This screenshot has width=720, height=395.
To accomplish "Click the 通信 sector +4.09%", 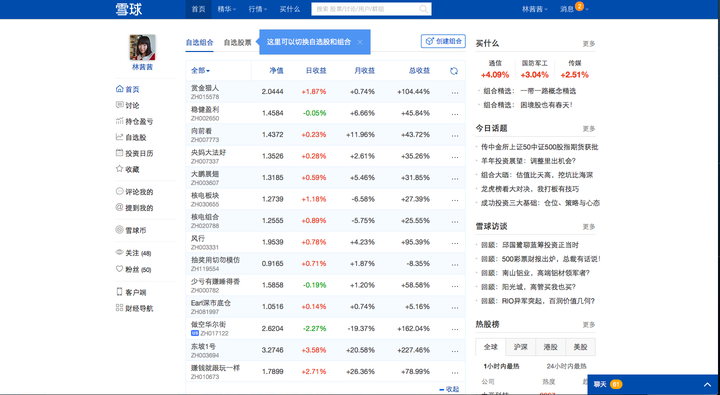I will (x=495, y=69).
